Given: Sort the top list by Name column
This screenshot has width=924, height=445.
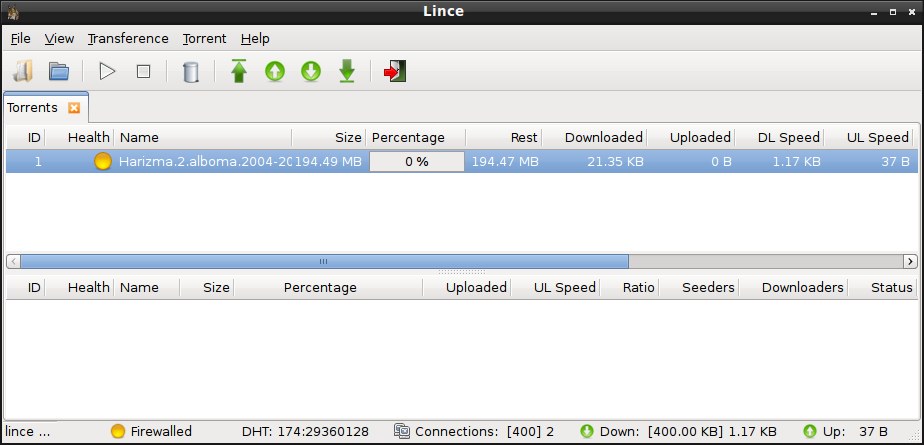Looking at the screenshot, I should 203,138.
